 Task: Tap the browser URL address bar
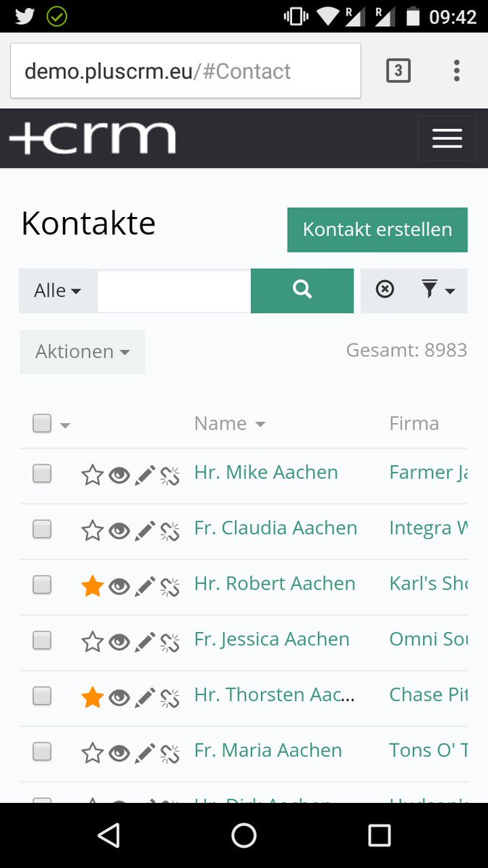pos(186,71)
